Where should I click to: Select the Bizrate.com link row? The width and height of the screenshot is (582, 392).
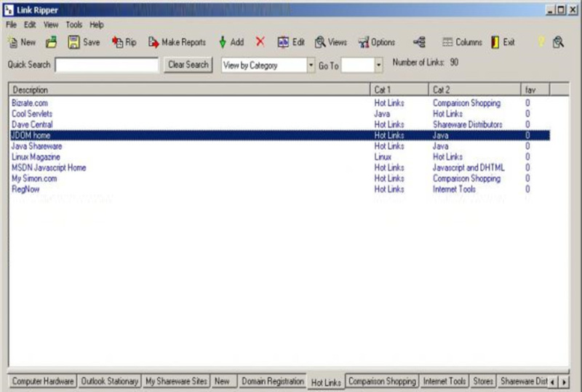(x=280, y=103)
